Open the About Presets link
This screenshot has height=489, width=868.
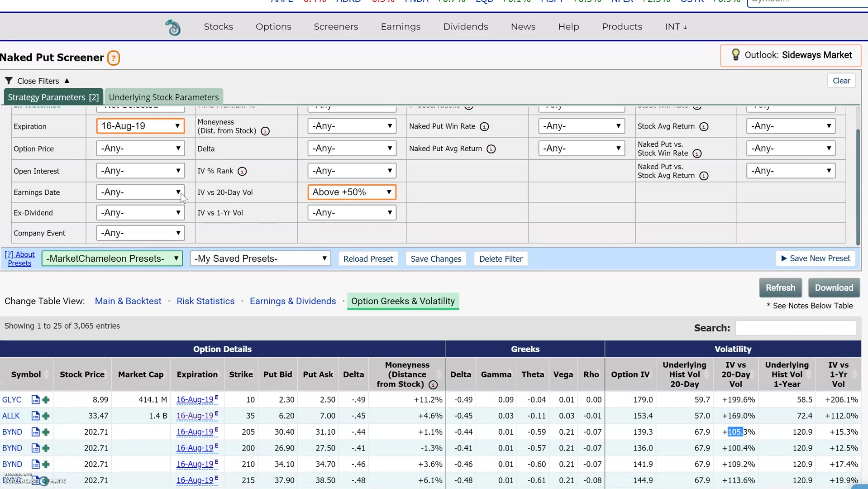(x=19, y=259)
